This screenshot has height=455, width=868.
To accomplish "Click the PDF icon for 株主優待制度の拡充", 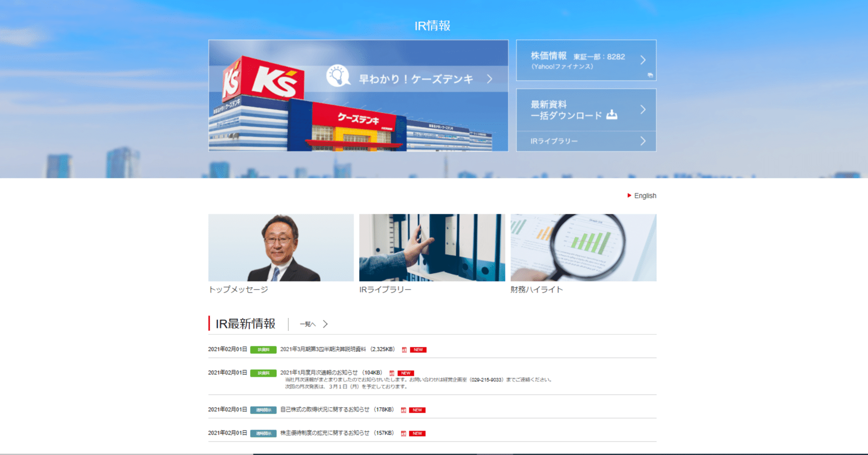I will (x=403, y=434).
